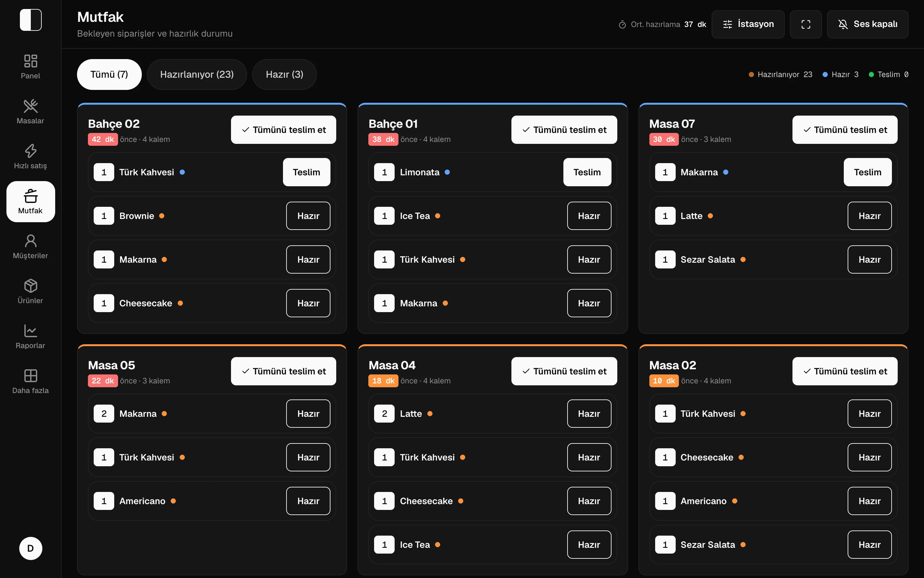Mark Bahçe 01 Ice Tea as Hazır
Image resolution: width=924 pixels, height=578 pixels.
[589, 216]
